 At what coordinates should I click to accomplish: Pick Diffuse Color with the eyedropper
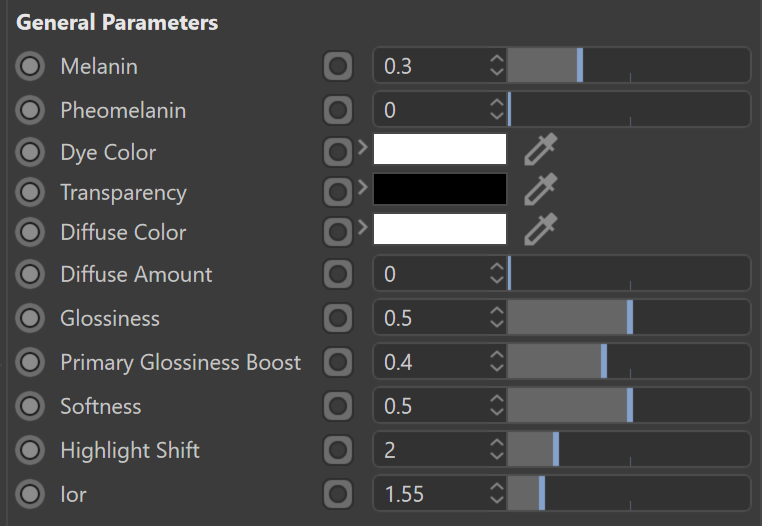click(541, 229)
